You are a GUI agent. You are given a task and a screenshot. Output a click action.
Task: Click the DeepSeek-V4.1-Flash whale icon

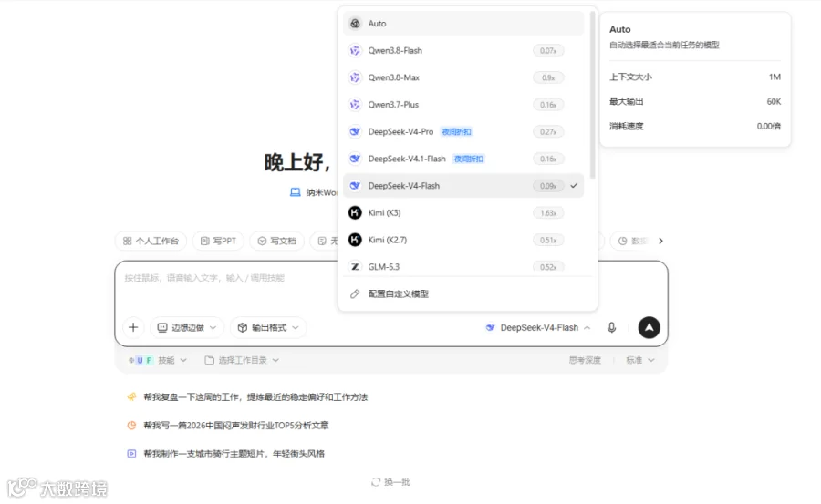(x=355, y=159)
